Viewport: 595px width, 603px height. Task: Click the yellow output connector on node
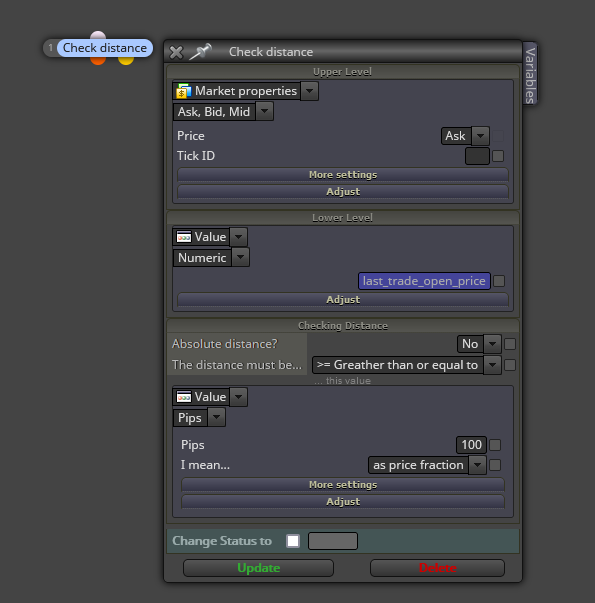(x=126, y=61)
